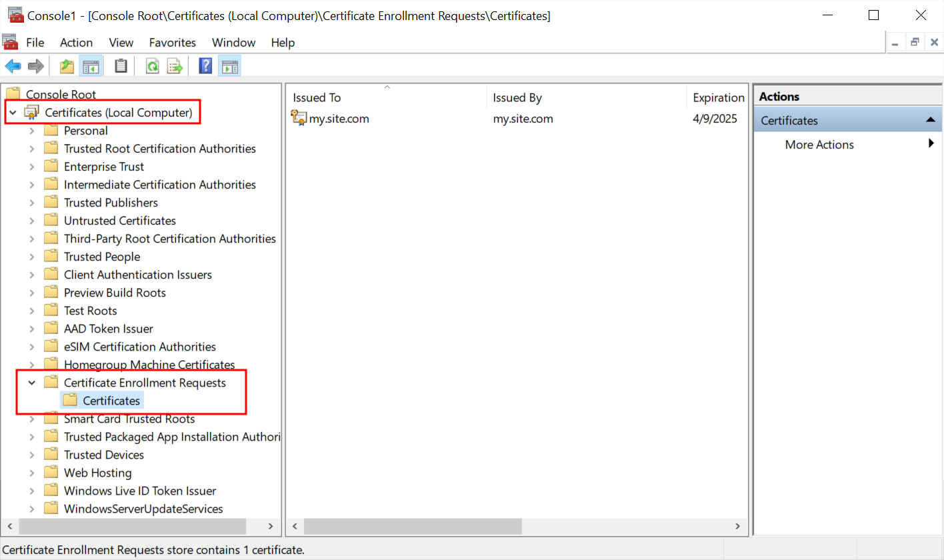
Task: Click the Trusted Publishers folder icon
Action: [x=51, y=203]
